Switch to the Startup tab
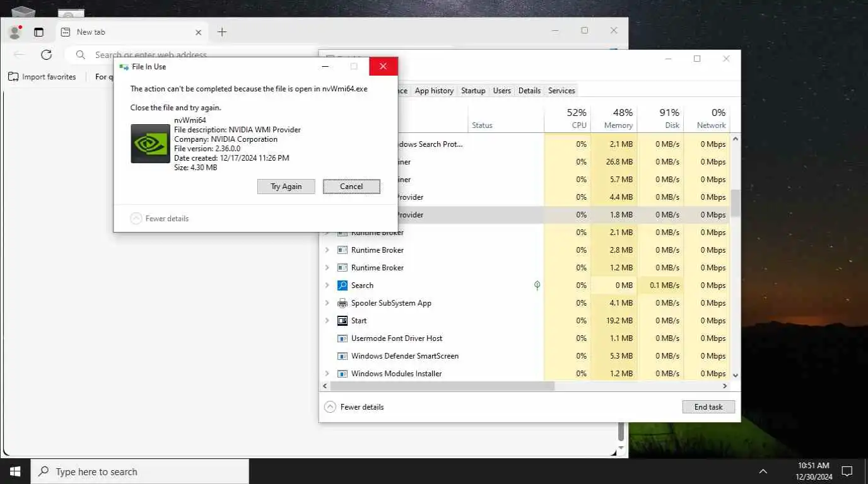868x484 pixels. click(473, 91)
